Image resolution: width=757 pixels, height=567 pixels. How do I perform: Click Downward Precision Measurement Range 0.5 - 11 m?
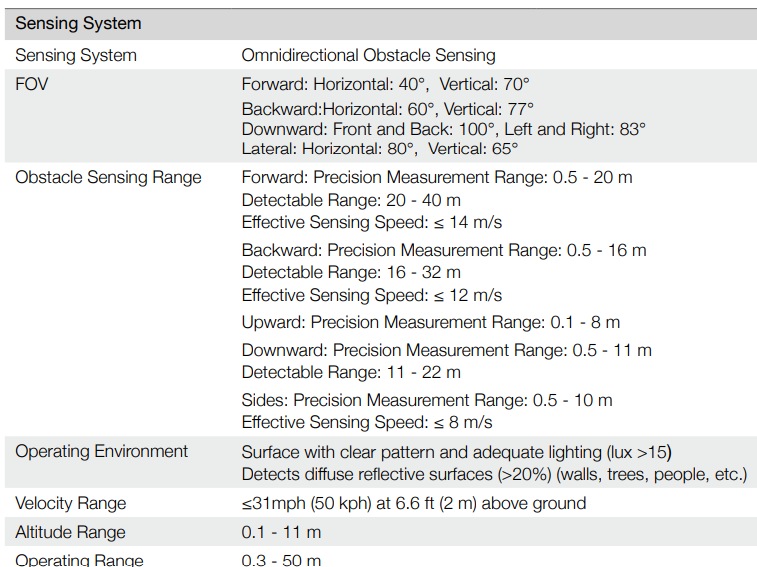(446, 350)
